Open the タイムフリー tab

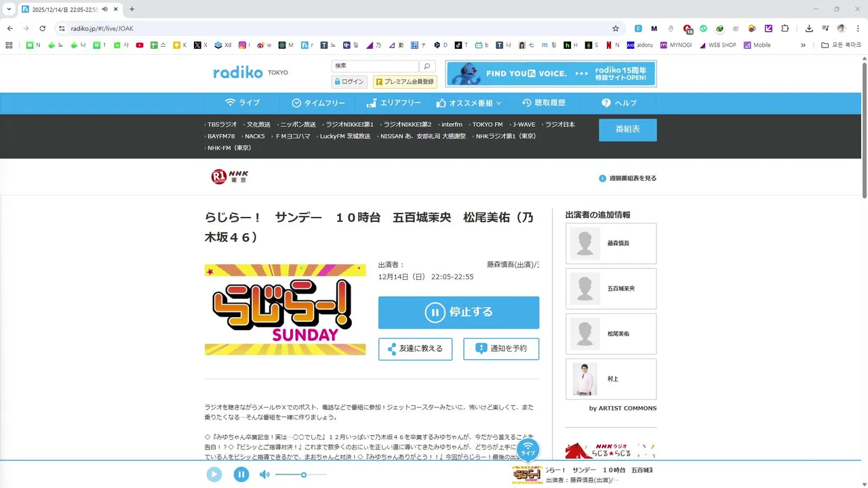click(318, 103)
